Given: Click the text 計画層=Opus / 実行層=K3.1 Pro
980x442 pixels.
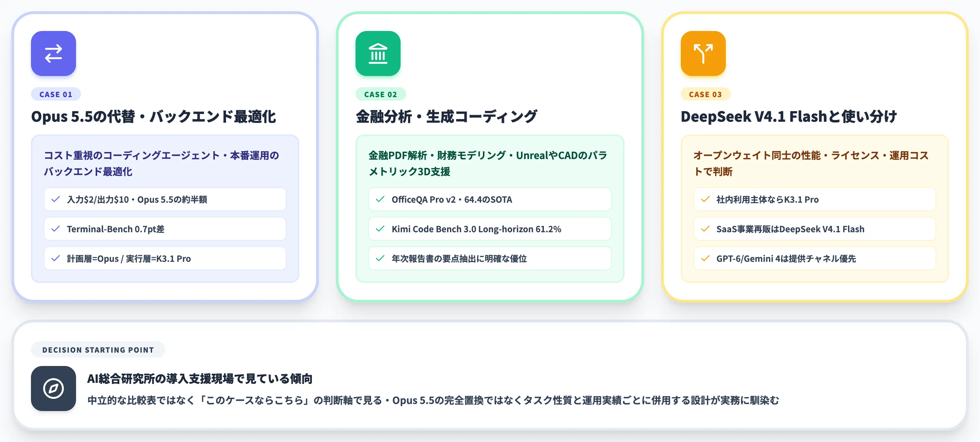Looking at the screenshot, I should (x=129, y=259).
